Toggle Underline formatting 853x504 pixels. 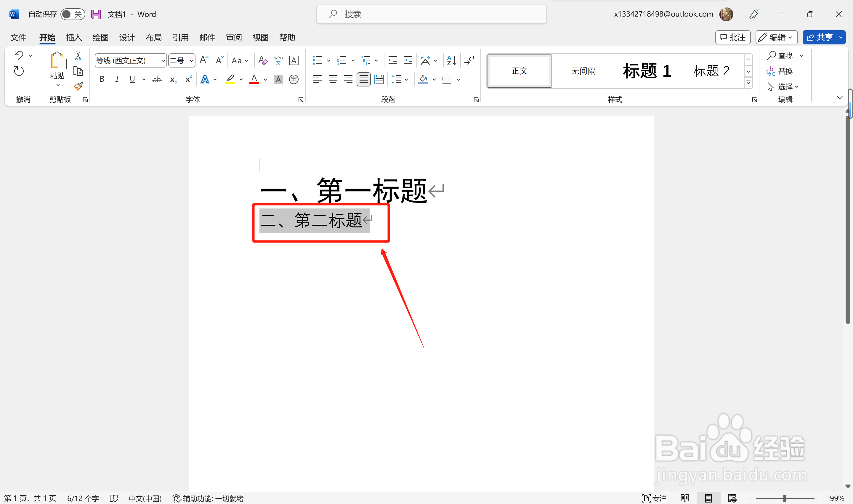coord(132,79)
